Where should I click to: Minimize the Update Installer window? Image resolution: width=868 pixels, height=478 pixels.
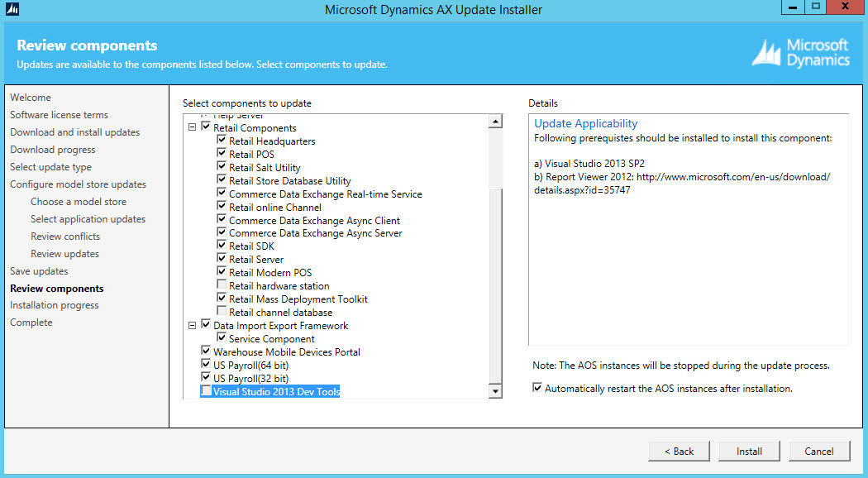(789, 7)
